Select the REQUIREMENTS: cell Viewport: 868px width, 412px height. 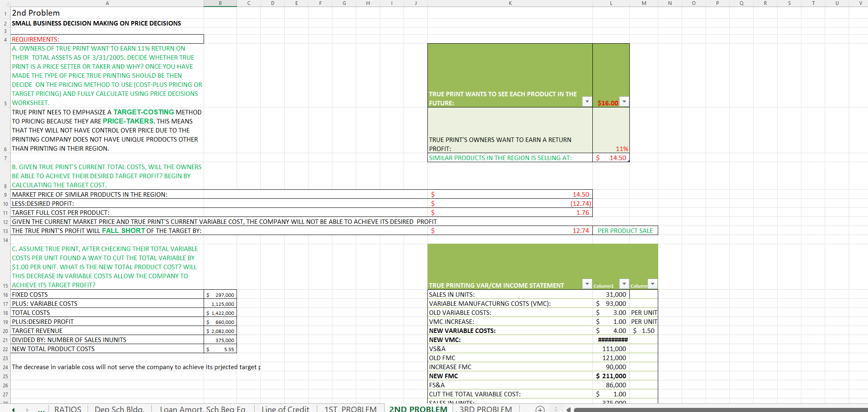107,39
